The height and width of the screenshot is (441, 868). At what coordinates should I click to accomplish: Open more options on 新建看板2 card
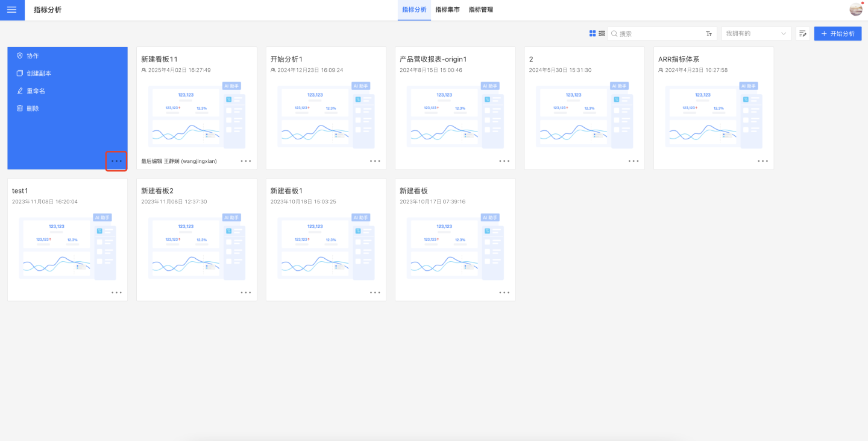(246, 293)
